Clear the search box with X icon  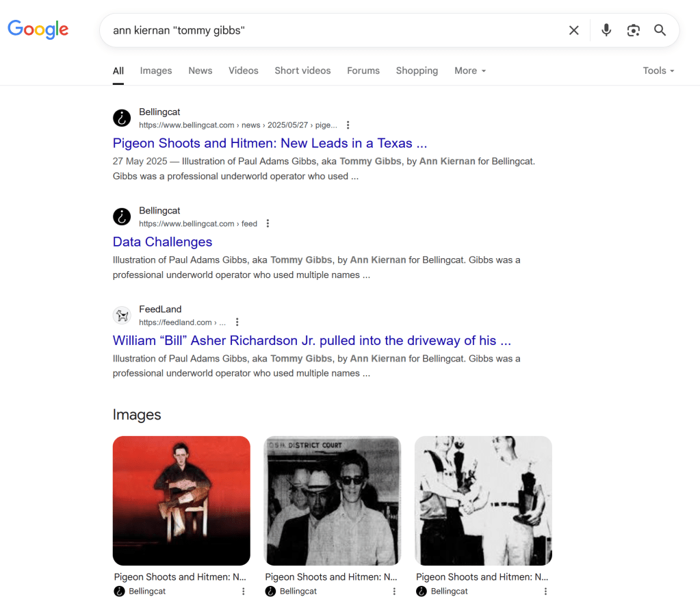(x=573, y=30)
